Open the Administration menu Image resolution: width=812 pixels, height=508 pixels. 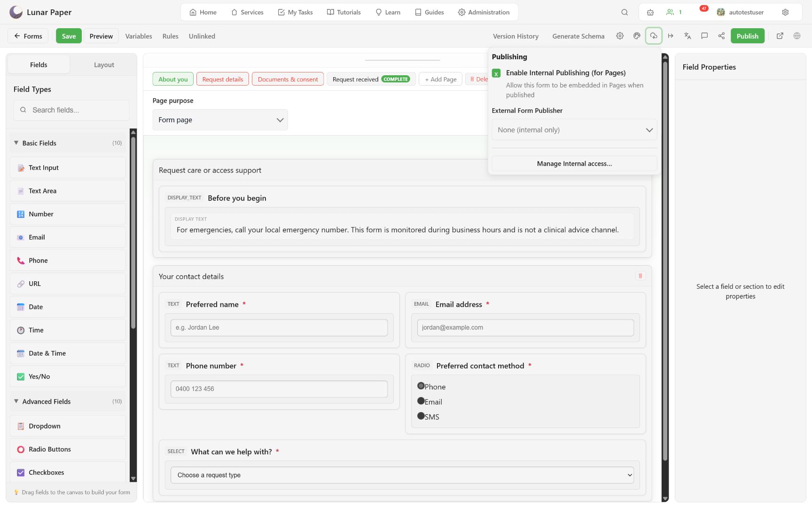(484, 12)
